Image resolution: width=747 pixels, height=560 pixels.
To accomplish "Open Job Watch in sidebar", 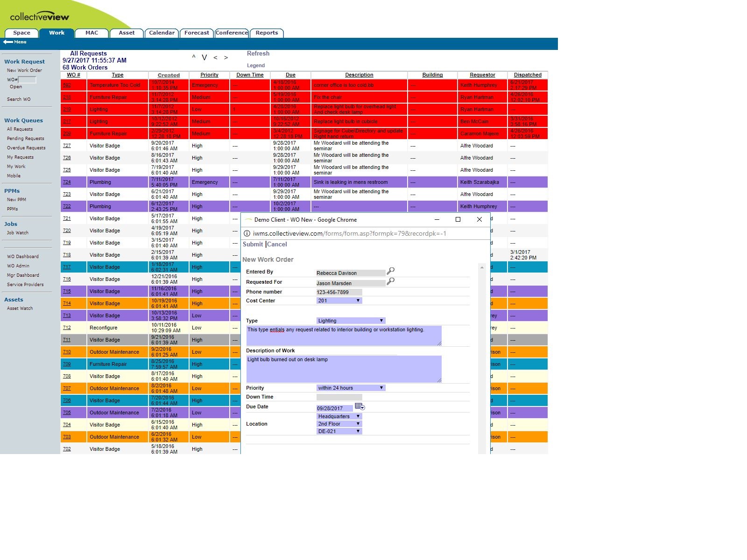I will [x=18, y=233].
